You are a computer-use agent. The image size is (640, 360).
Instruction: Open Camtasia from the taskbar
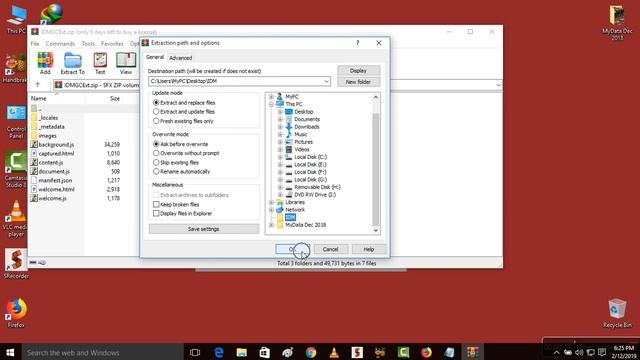tap(403, 352)
